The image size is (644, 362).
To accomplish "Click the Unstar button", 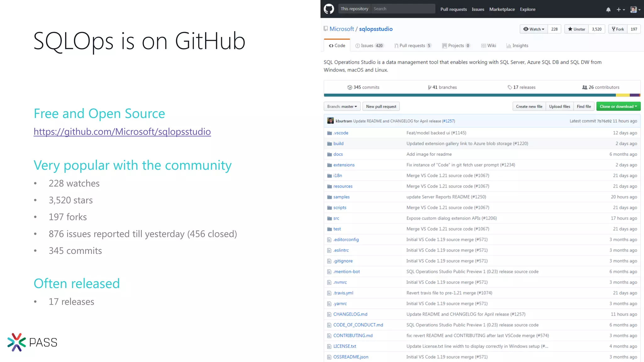I will tap(576, 29).
